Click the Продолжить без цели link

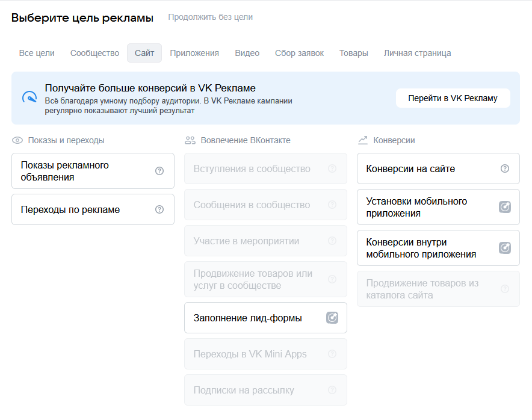point(211,17)
